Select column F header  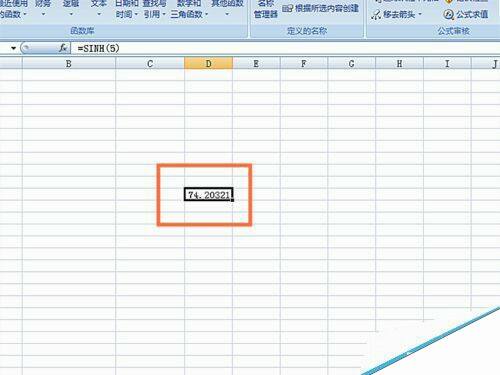[x=304, y=63]
